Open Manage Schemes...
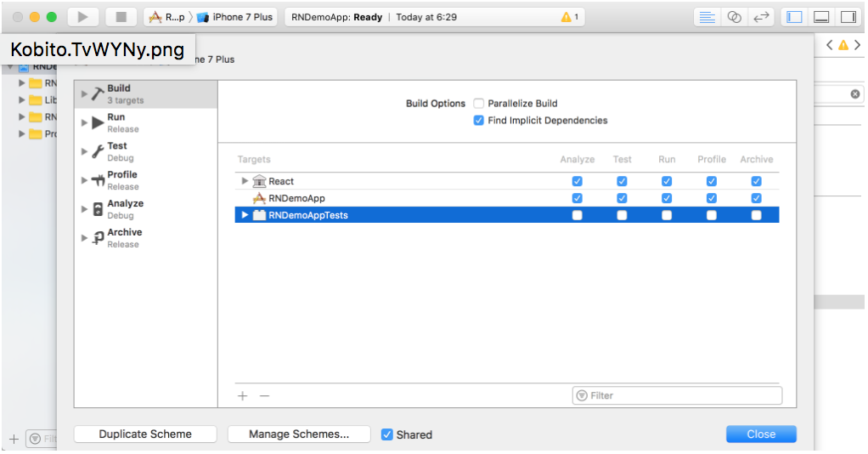Image resolution: width=868 pixels, height=454 pixels. point(299,434)
